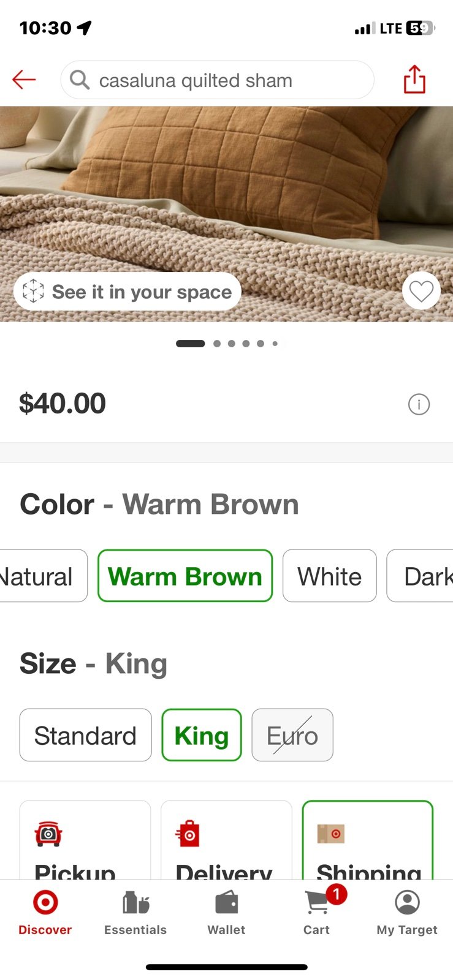Select the Standard size option

pyautogui.click(x=85, y=735)
